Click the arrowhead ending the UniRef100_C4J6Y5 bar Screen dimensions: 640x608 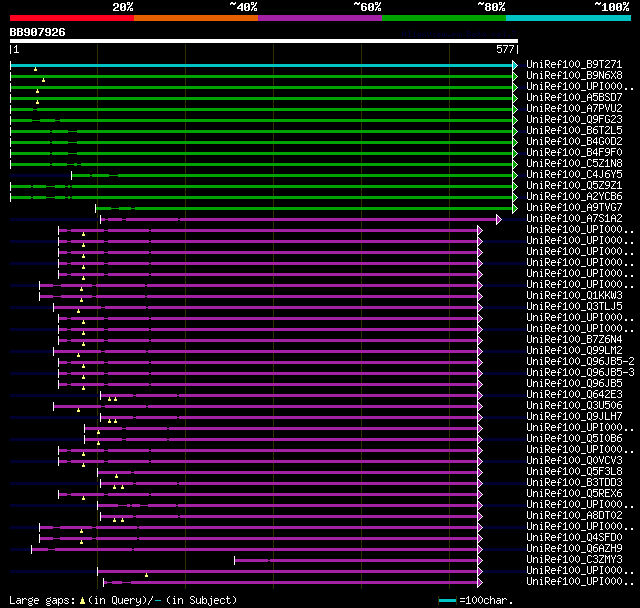[x=515, y=175]
